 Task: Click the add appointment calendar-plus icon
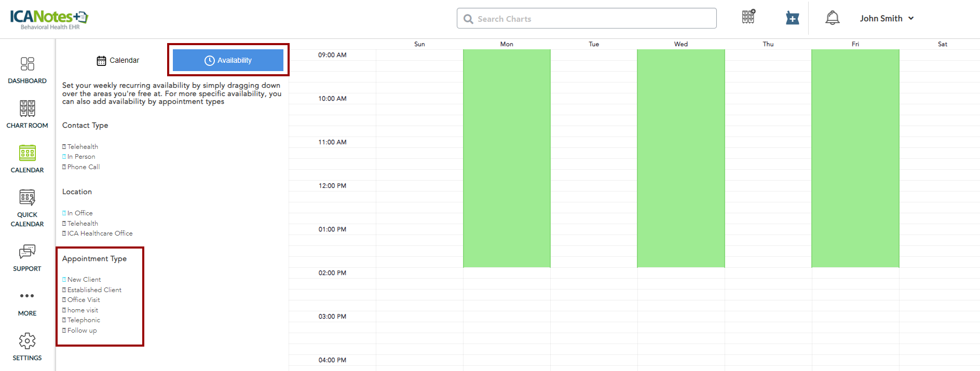[792, 18]
